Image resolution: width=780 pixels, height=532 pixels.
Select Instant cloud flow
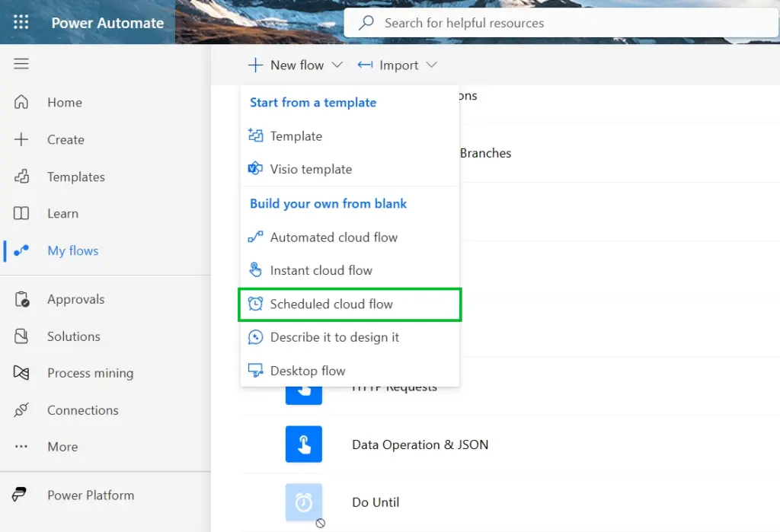350,270
